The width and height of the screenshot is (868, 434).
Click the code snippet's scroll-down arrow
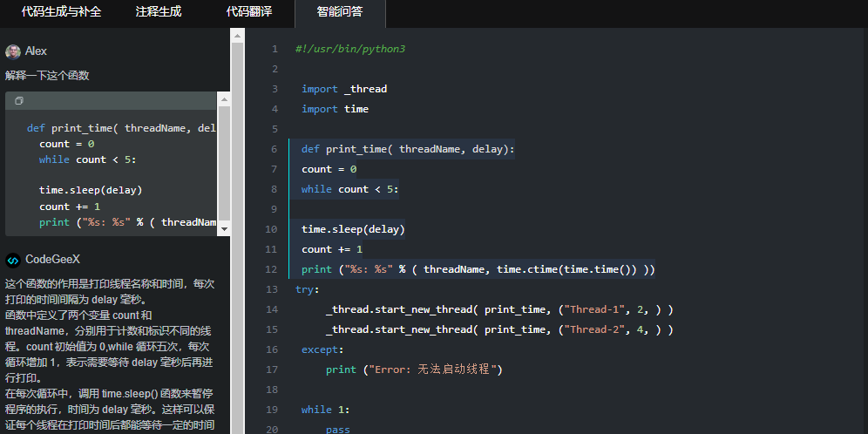coord(224,228)
